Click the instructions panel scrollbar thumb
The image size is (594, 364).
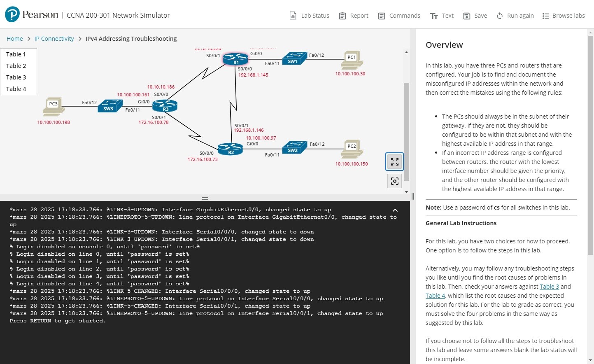click(x=590, y=145)
